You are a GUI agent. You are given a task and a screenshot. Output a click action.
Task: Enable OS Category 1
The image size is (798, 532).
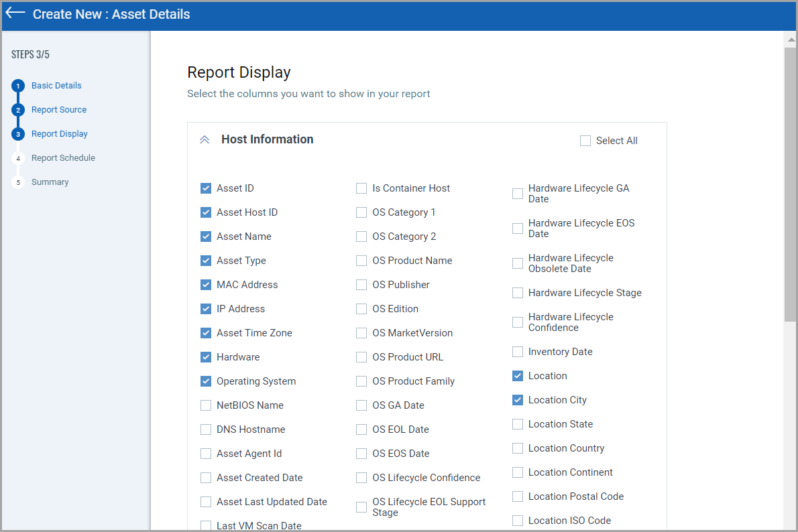[361, 212]
